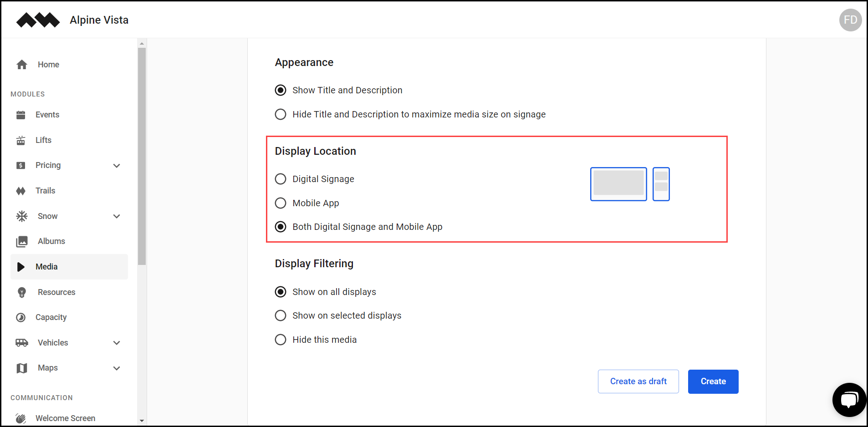Open the Capacity module

pyautogui.click(x=69, y=317)
